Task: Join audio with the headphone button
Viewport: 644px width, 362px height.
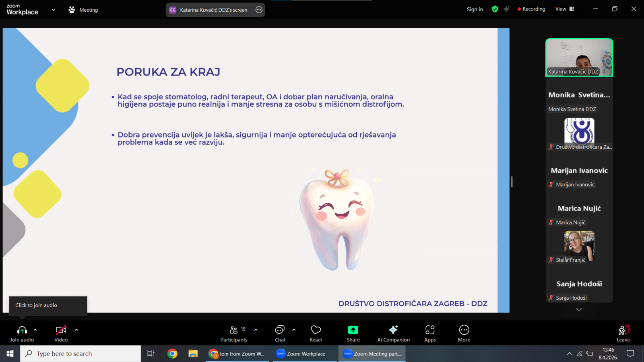Action: point(22,333)
